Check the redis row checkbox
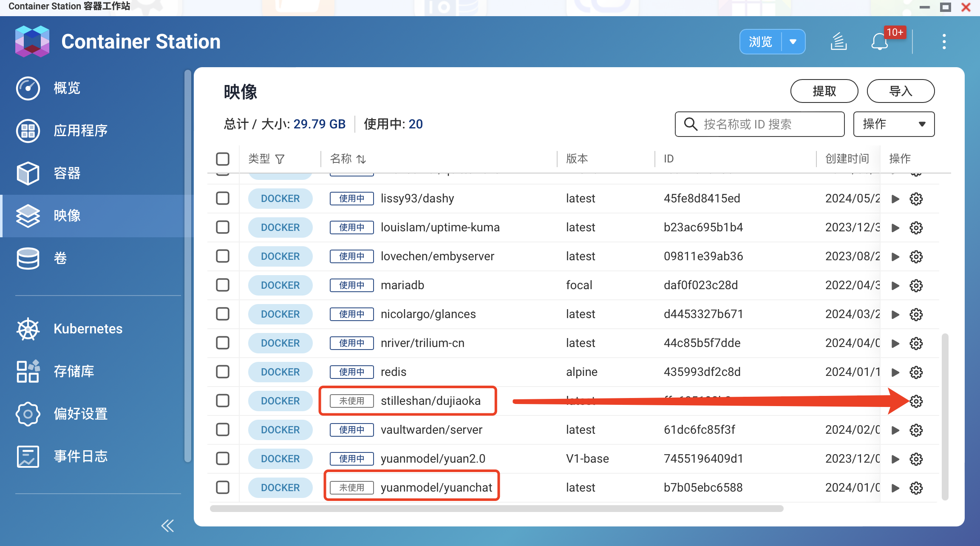Viewport: 980px width, 546px height. 223,372
